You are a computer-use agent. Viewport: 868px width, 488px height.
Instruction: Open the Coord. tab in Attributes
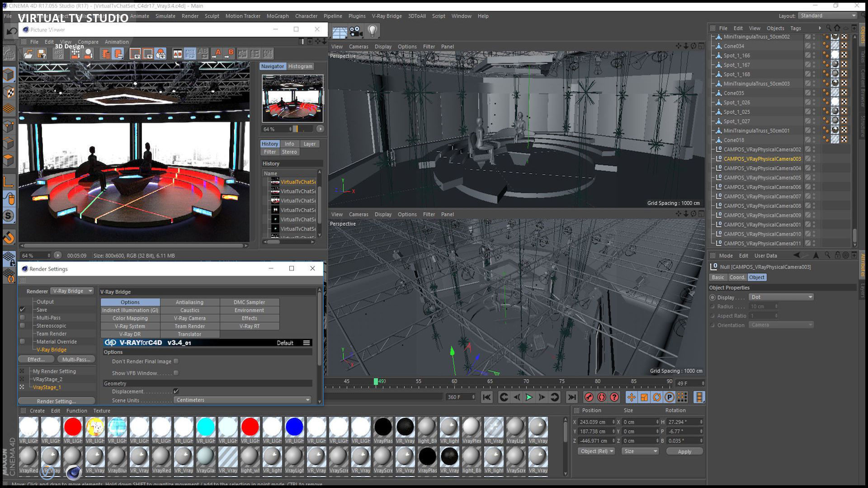[737, 277]
